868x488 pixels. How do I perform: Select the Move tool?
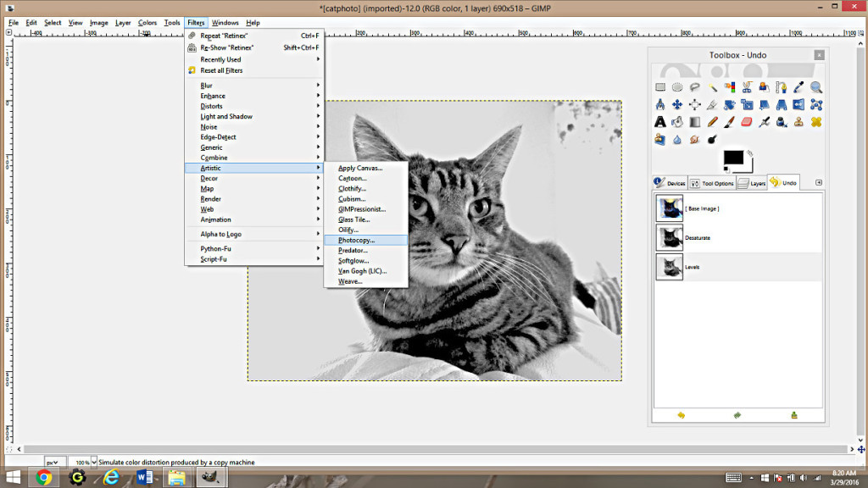coord(677,104)
